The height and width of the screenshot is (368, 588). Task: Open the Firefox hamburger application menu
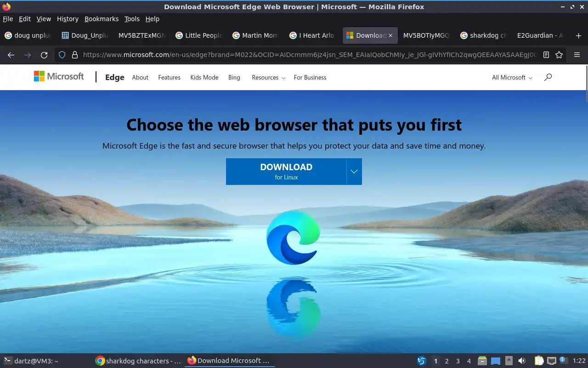(x=577, y=55)
